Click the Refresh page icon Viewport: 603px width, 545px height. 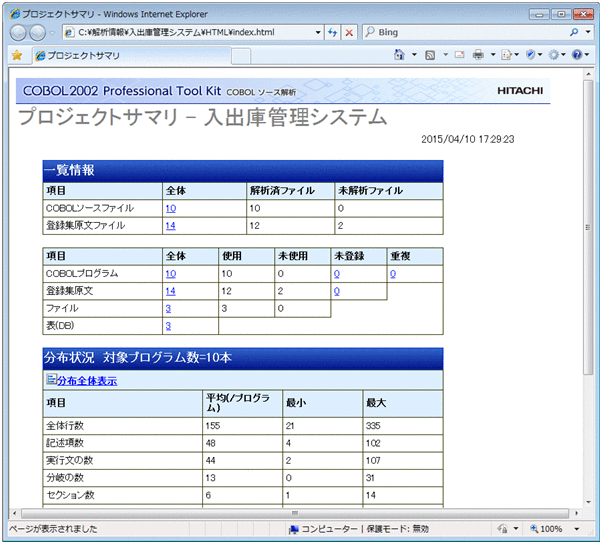pos(332,32)
